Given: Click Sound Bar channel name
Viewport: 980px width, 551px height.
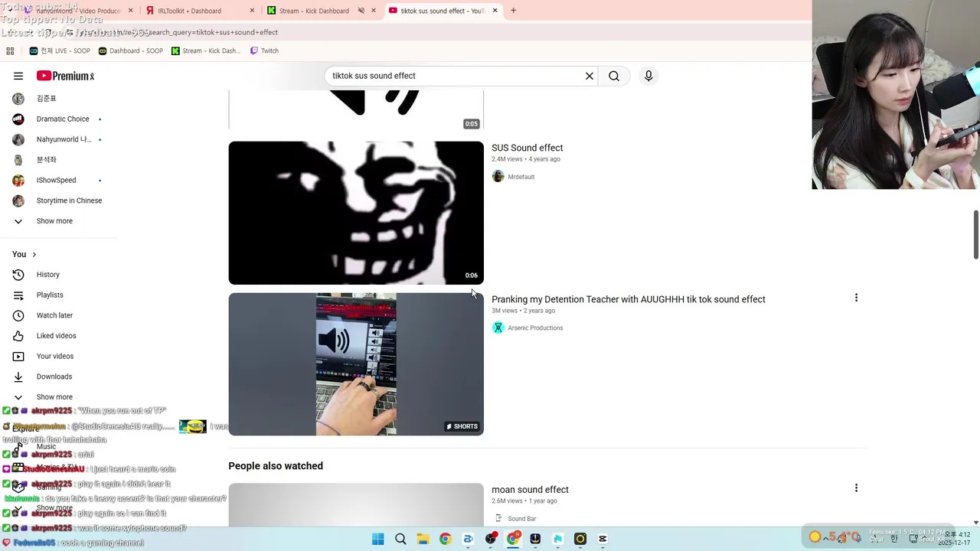Looking at the screenshot, I should 521,519.
